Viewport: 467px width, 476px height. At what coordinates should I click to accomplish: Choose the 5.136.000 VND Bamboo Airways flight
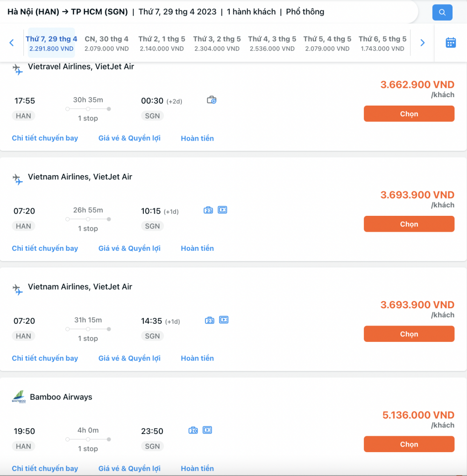pos(409,444)
